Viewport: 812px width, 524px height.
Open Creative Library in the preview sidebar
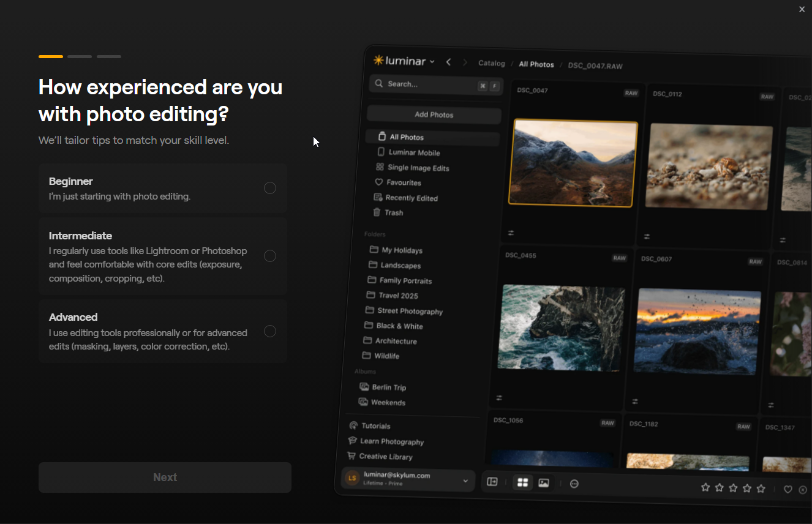pyautogui.click(x=380, y=456)
